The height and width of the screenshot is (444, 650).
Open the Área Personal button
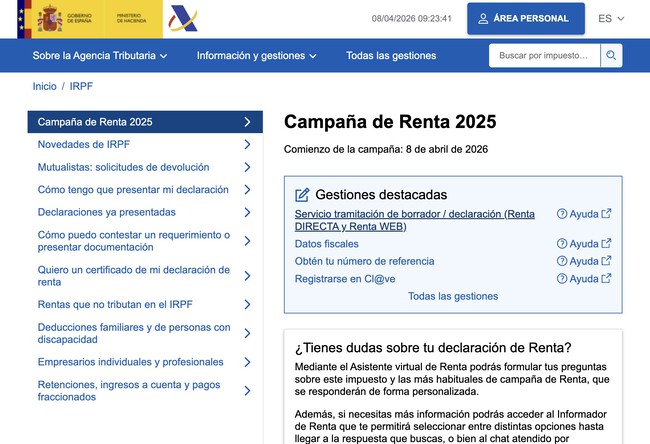click(x=526, y=19)
